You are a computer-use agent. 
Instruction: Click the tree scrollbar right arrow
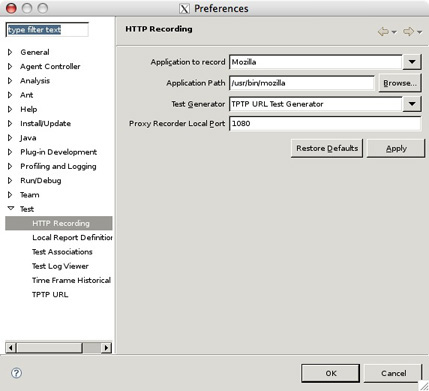(x=107, y=348)
